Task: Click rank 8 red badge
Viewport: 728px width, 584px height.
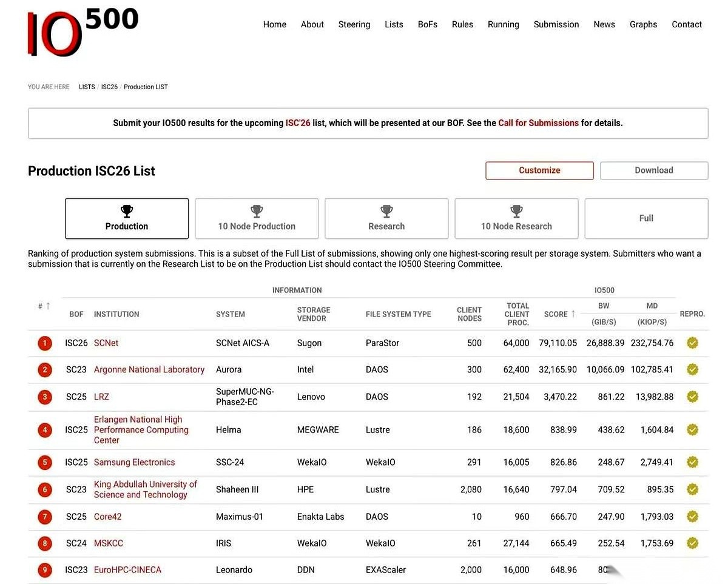Action: coord(45,544)
